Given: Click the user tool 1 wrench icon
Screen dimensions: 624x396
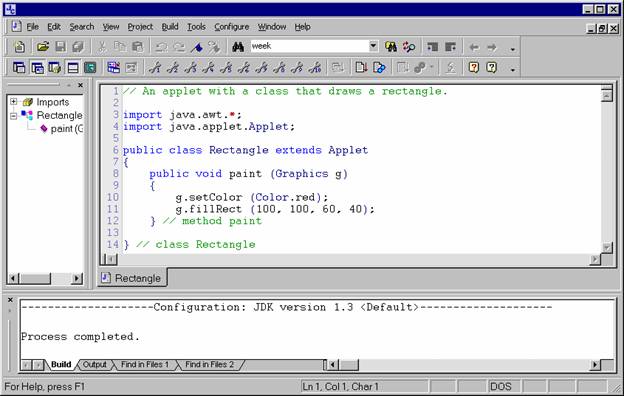Looking at the screenshot, I should coord(155,68).
